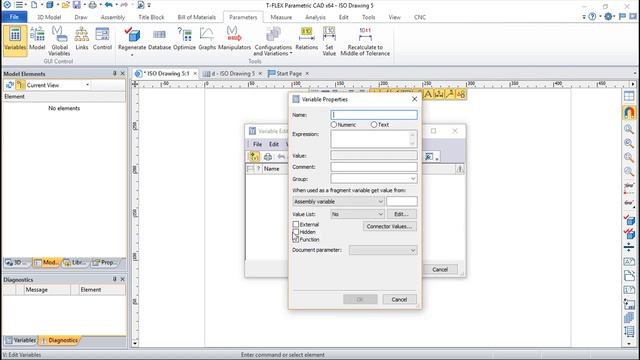Expand the Regenerate dropdown arrow
Screen dimensions: 640x360
coord(132,55)
